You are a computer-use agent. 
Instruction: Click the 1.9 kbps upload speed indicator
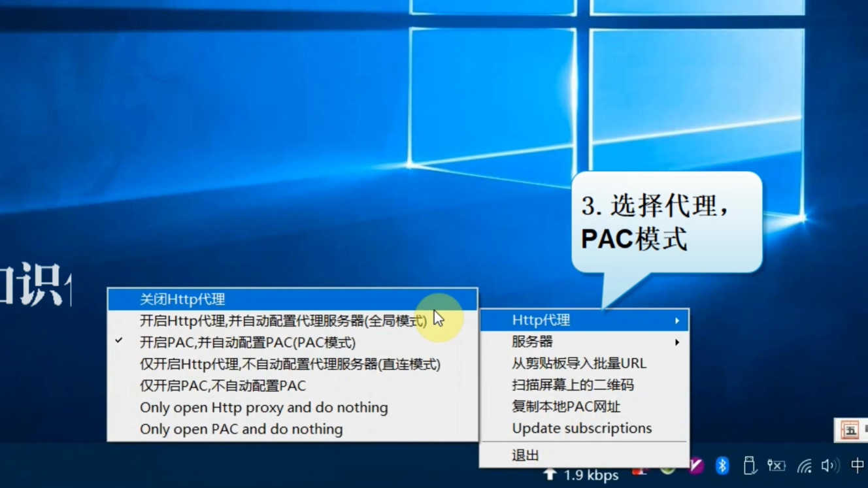tap(583, 475)
